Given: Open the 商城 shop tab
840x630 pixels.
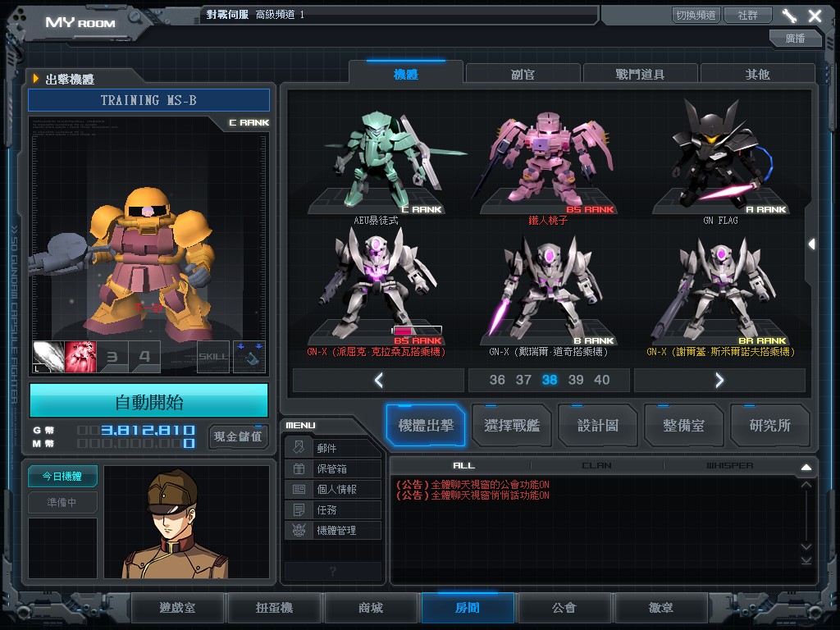Looking at the screenshot, I should tap(371, 608).
